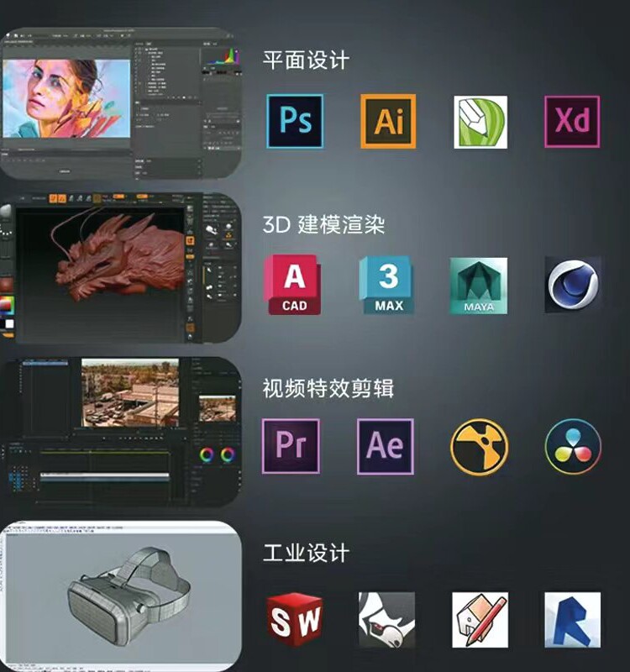
Task: Click the aerial city preview in video editor
Action: tap(130, 393)
